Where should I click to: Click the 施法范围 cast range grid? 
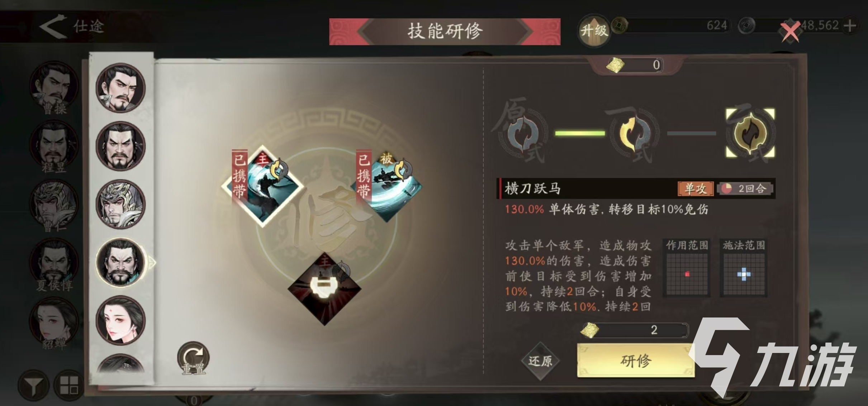point(744,275)
